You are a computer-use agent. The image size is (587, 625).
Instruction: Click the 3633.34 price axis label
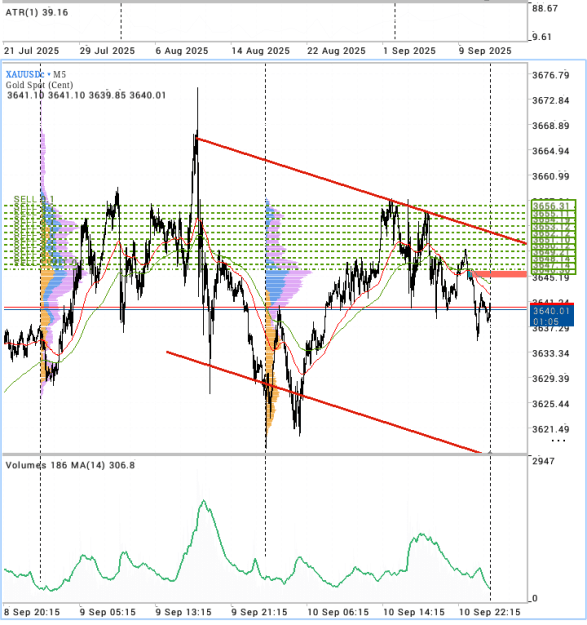point(551,354)
